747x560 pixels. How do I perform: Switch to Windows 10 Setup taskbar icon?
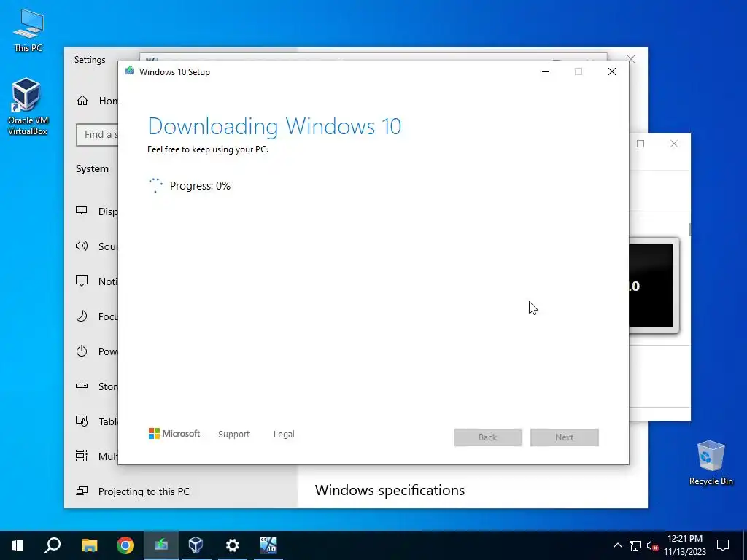coord(161,545)
